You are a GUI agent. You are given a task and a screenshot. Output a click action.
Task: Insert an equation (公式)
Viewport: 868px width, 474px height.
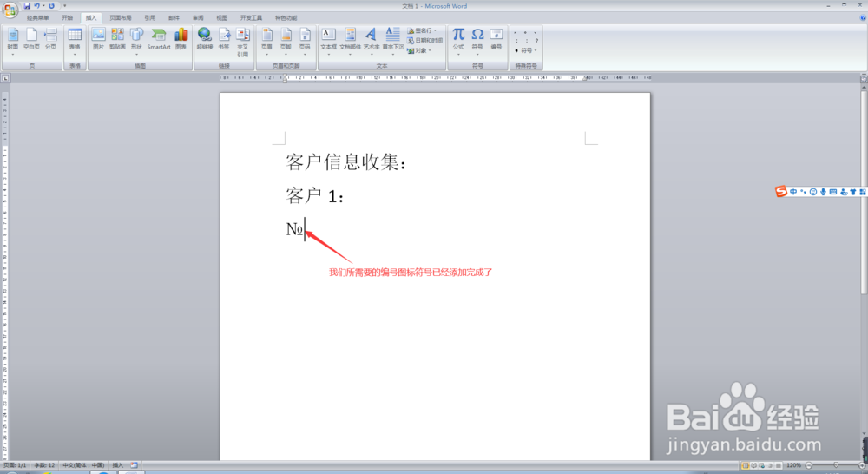(458, 41)
